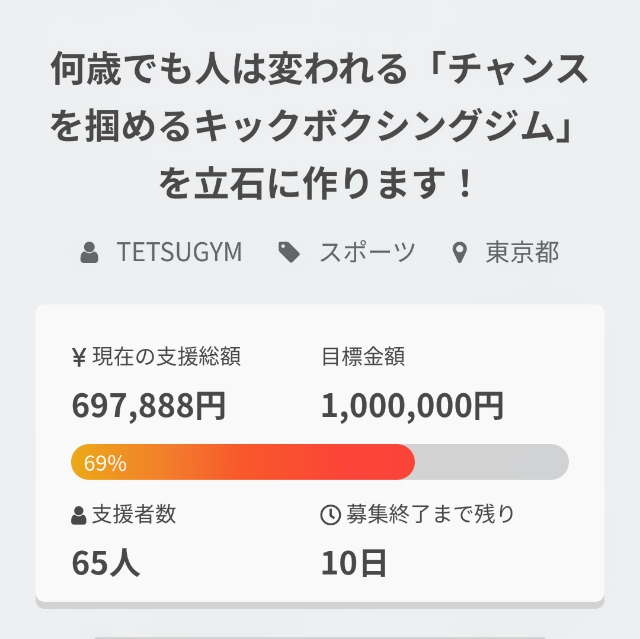Open the スポーツ category link

tap(367, 252)
